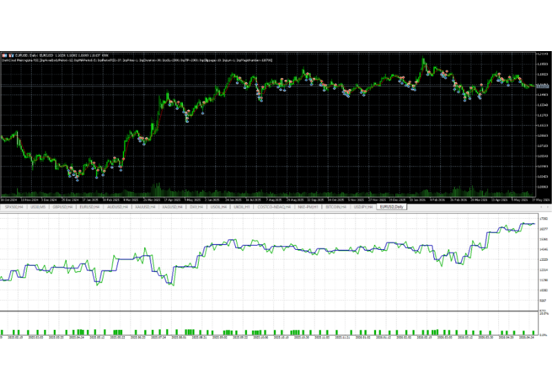The image size is (552, 392).
Task: Click the current price label on the price scale
Action: pyautogui.click(x=543, y=86)
